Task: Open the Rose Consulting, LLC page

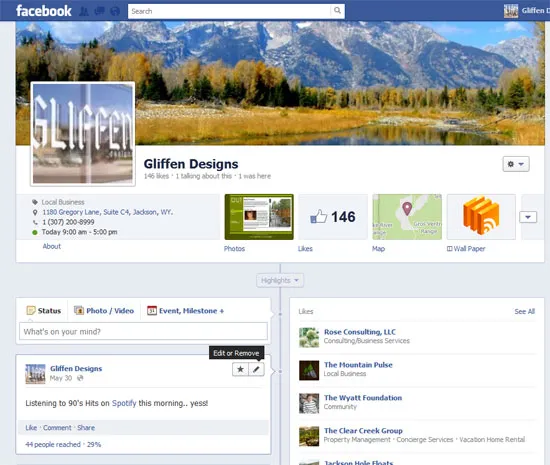Action: tap(360, 332)
